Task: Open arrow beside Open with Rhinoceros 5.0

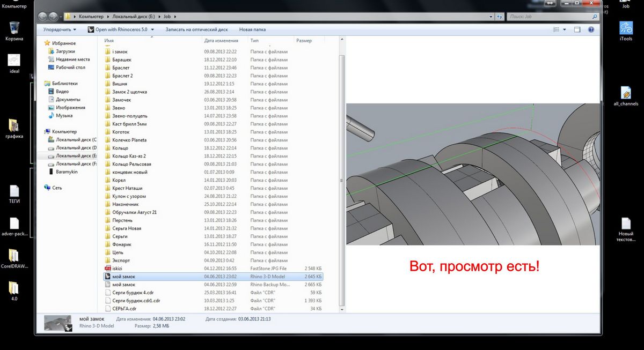Action: coord(152,29)
